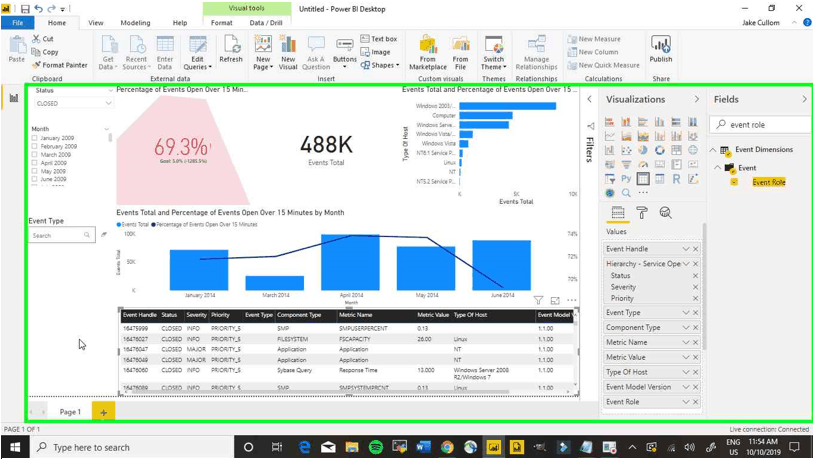
Task: Click the Fields search box
Action: 759,124
